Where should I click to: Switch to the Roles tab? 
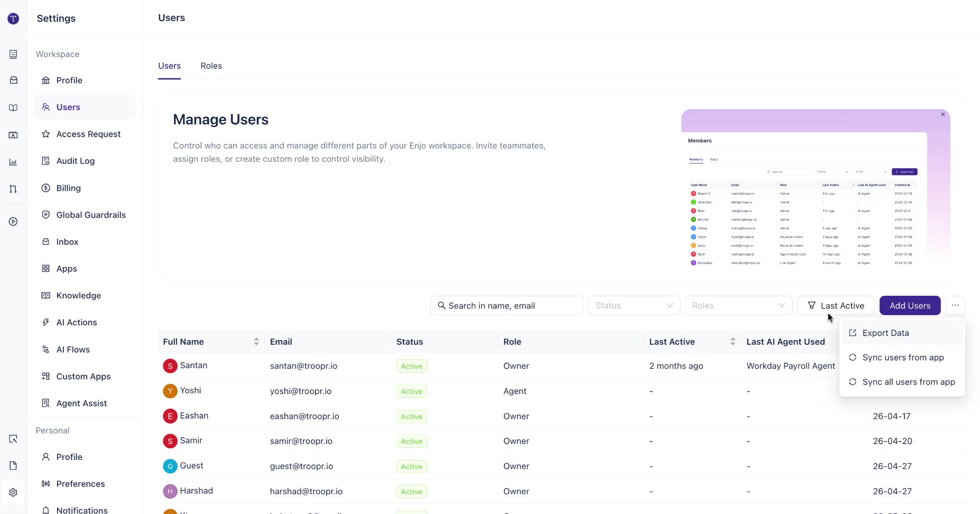(x=211, y=66)
